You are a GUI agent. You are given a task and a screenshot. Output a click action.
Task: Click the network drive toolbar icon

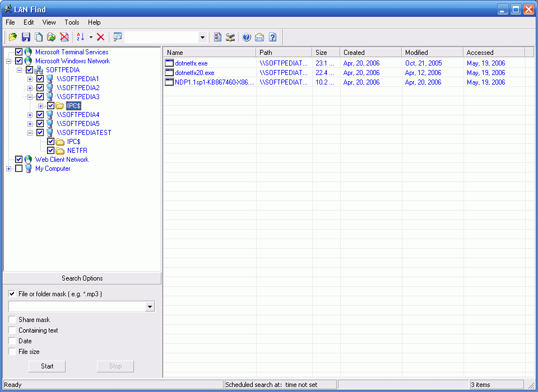pyautogui.click(x=230, y=37)
